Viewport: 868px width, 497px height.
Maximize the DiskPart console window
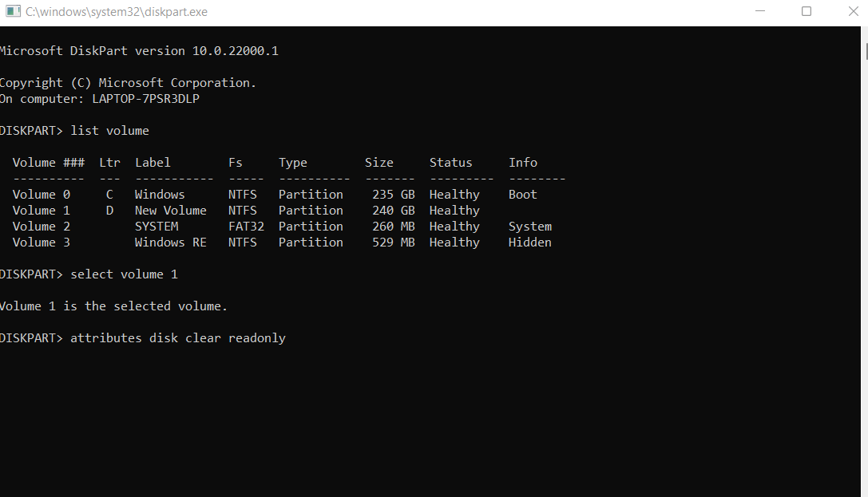pyautogui.click(x=807, y=11)
